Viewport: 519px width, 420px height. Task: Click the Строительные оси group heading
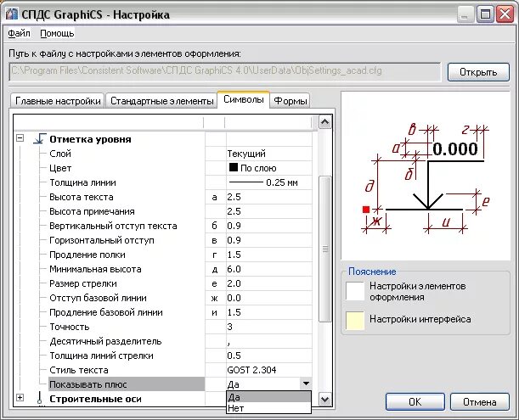95,399
